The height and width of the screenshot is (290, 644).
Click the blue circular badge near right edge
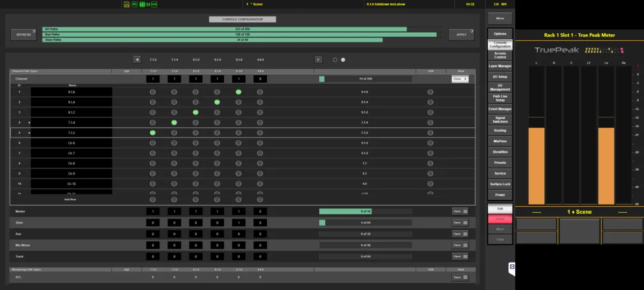(512, 266)
